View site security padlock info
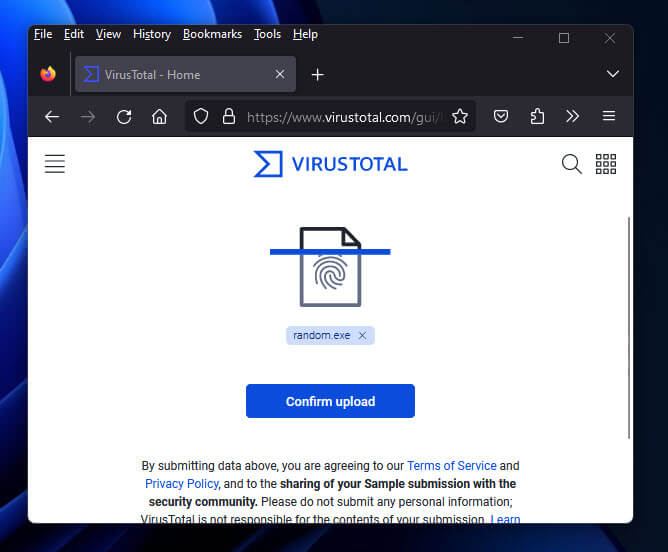Screen dimensions: 668x552 (229, 116)
